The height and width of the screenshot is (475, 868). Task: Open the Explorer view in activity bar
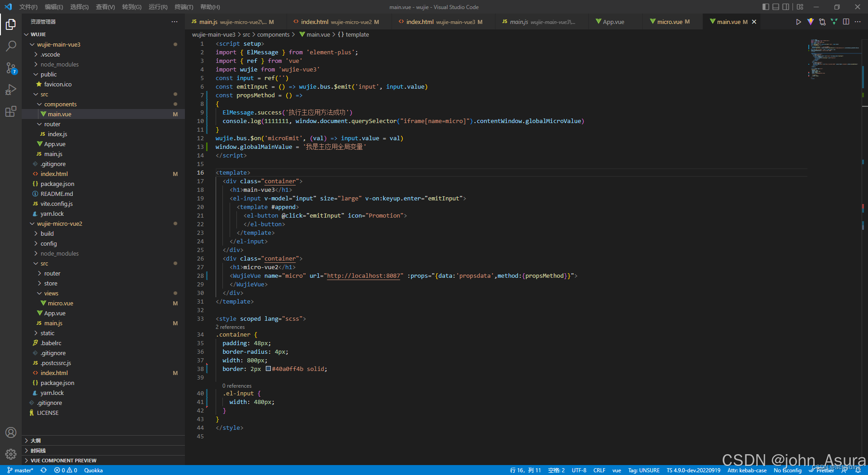point(11,24)
